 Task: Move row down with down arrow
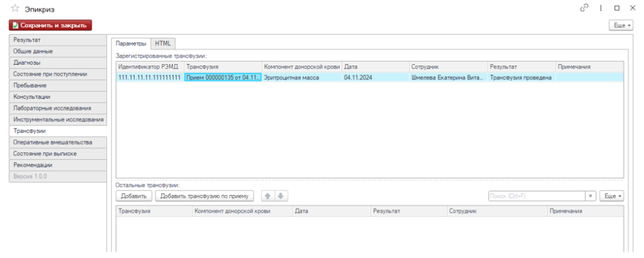[x=281, y=196]
